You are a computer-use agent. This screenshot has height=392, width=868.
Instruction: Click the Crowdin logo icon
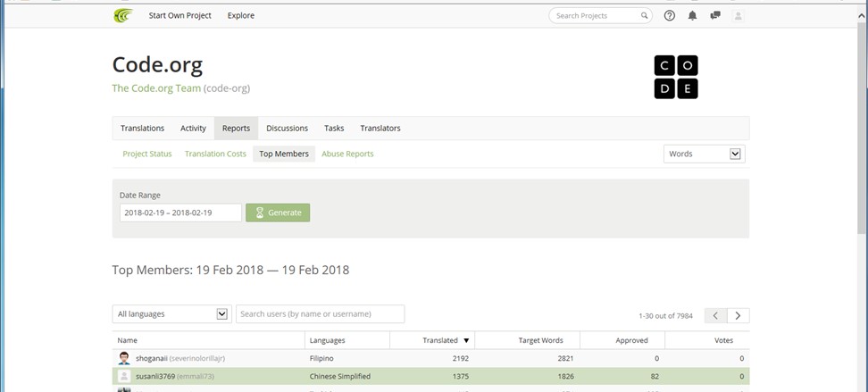(123, 15)
